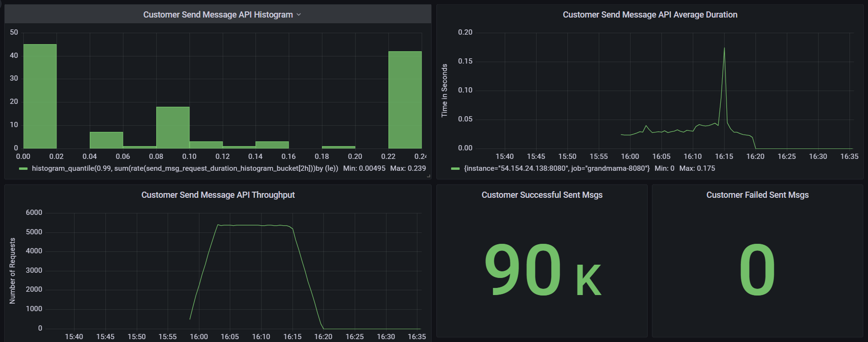This screenshot has width=868, height=342.
Task: Click the 90 K successful messages value
Action: [541, 269]
